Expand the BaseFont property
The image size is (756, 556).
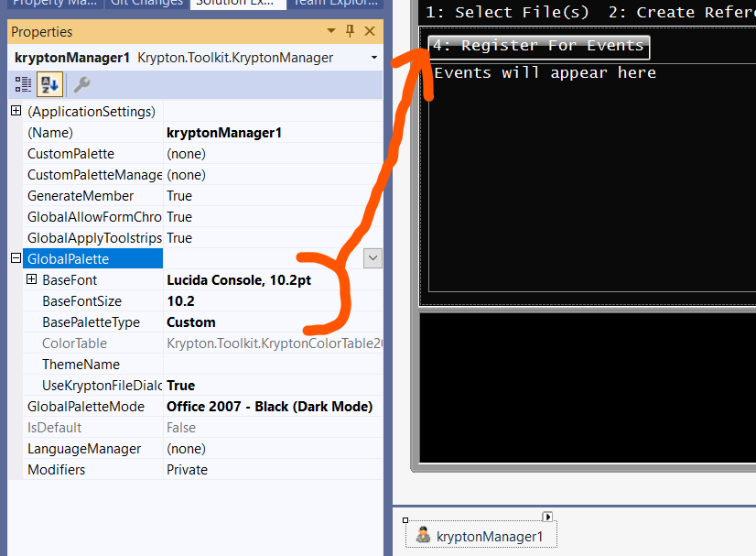31,279
